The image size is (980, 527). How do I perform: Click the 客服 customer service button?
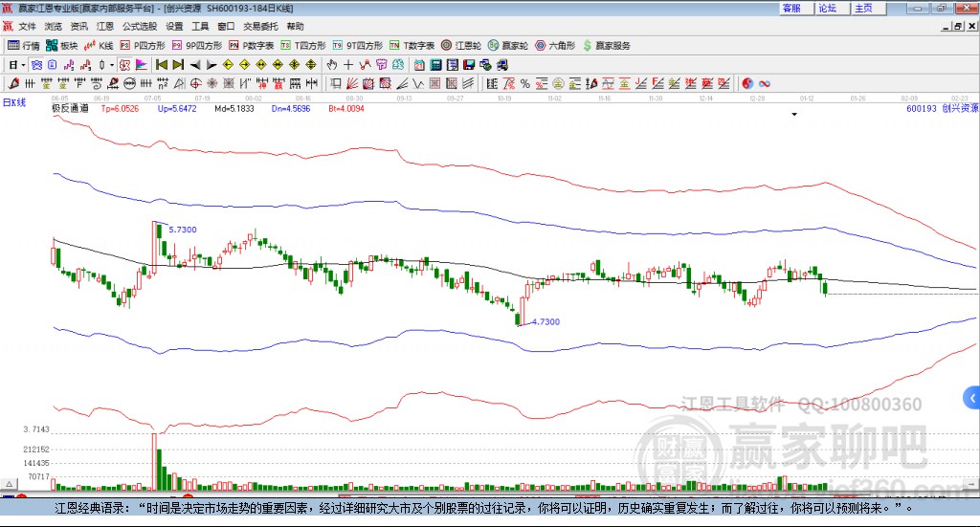click(791, 8)
